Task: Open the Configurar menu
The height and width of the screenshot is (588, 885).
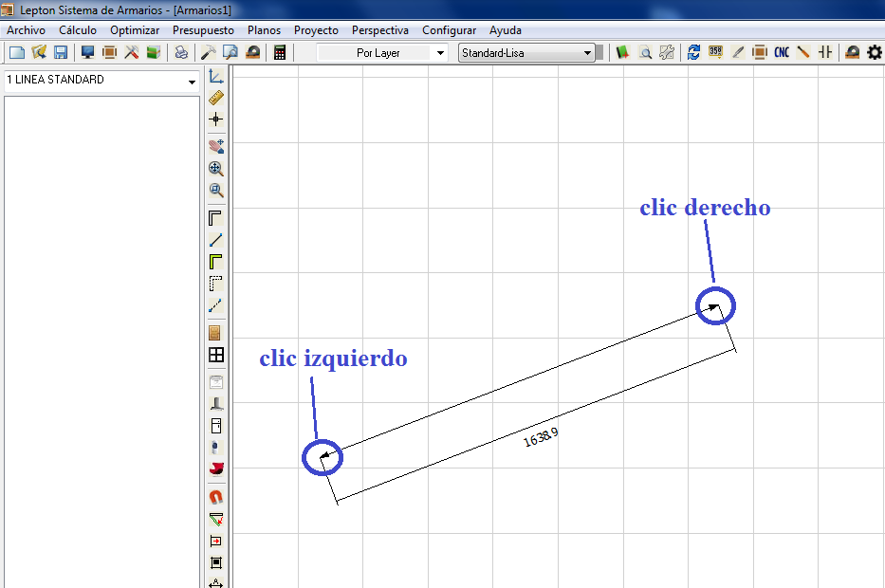Action: [x=450, y=30]
